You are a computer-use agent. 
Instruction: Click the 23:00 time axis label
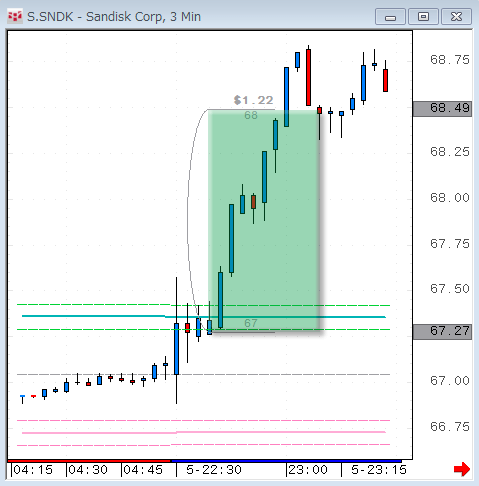308,470
